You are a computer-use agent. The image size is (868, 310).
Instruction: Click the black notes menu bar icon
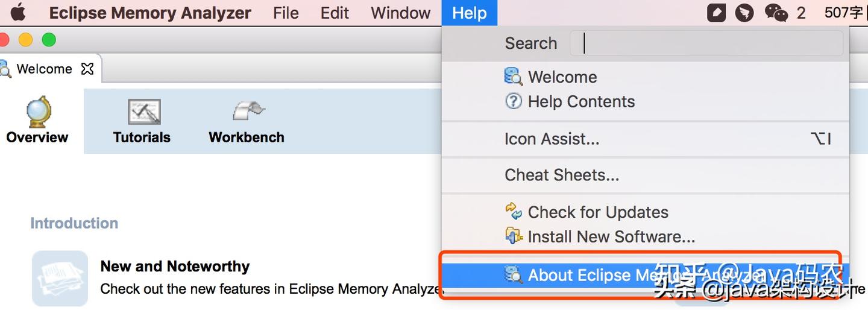pos(716,13)
